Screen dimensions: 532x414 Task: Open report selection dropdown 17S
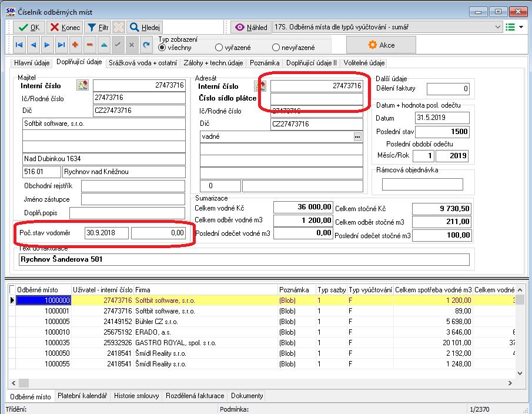pos(387,27)
